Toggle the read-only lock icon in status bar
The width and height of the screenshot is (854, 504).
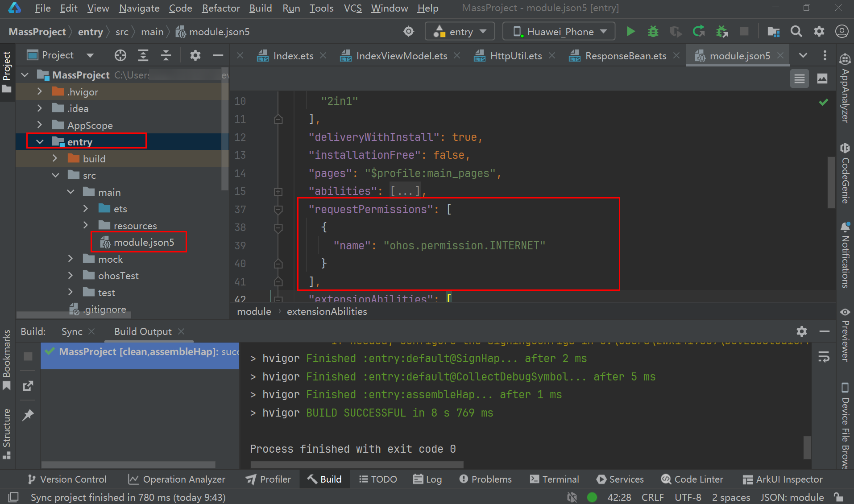[x=838, y=497]
